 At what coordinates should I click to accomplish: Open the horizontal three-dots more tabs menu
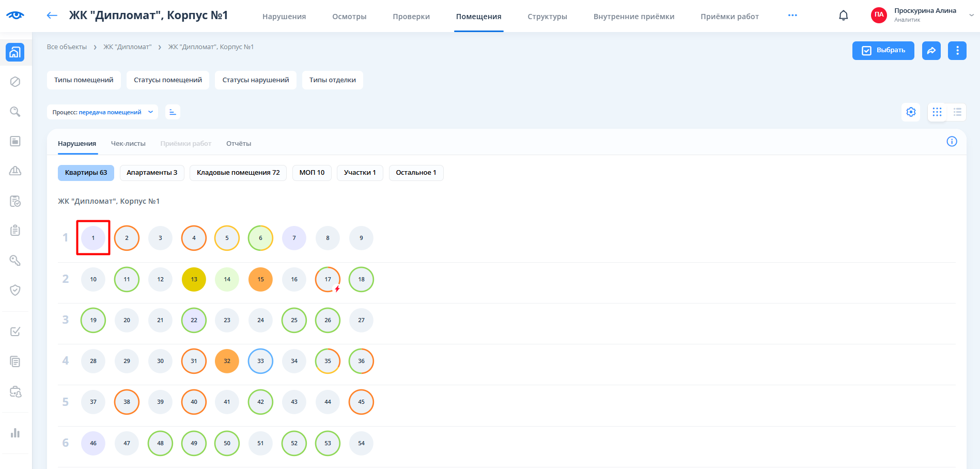click(x=792, y=16)
